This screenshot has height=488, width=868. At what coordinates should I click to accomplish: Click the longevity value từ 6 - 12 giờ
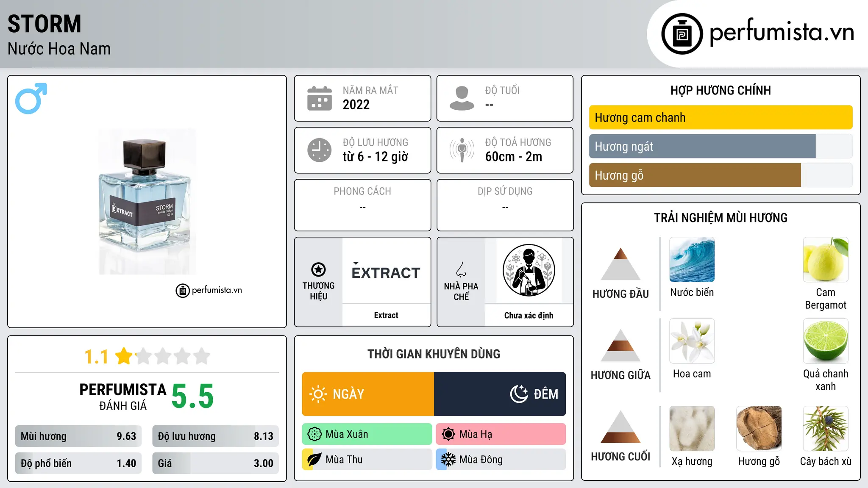point(375,157)
